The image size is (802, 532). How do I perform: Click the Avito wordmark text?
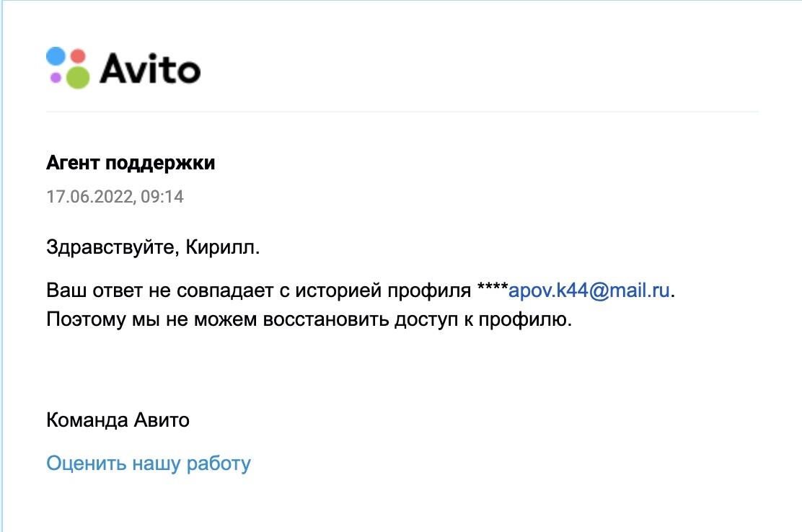pos(149,69)
